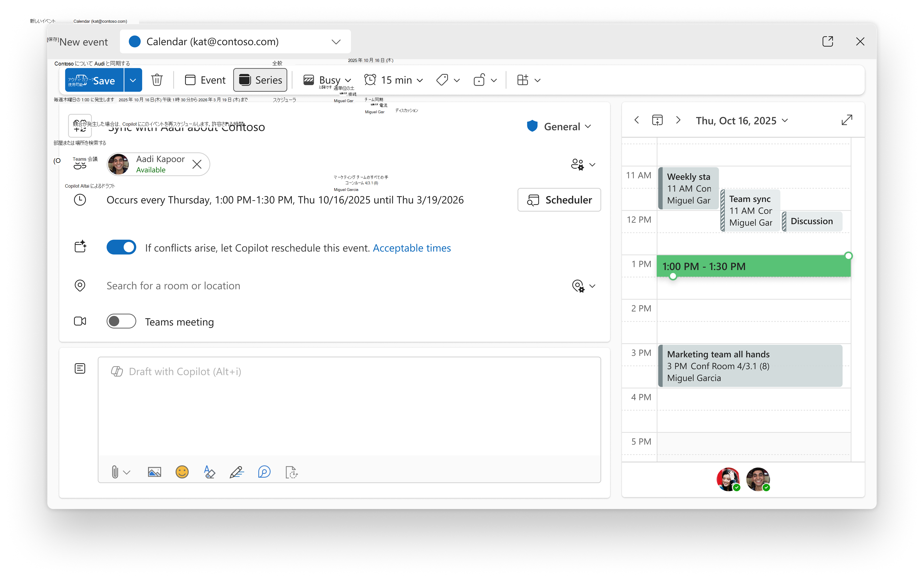Open the emoji picker
The width and height of the screenshot is (924, 580).
point(182,472)
